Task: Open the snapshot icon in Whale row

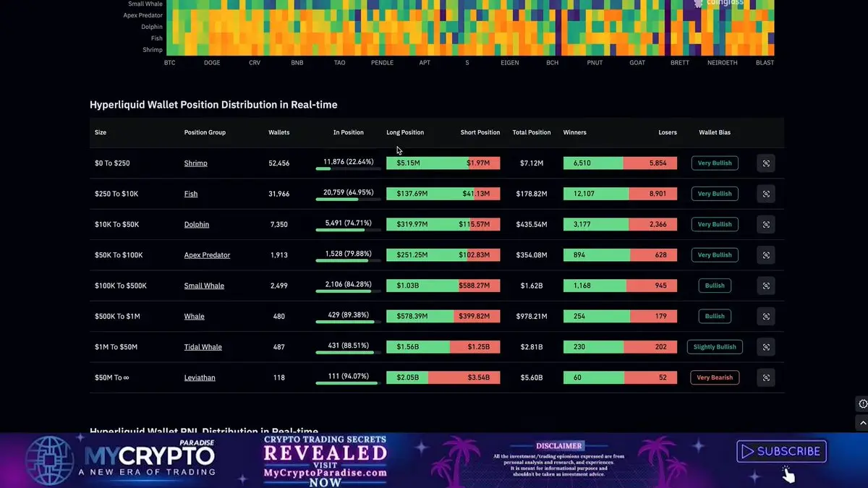Action: pyautogui.click(x=766, y=316)
